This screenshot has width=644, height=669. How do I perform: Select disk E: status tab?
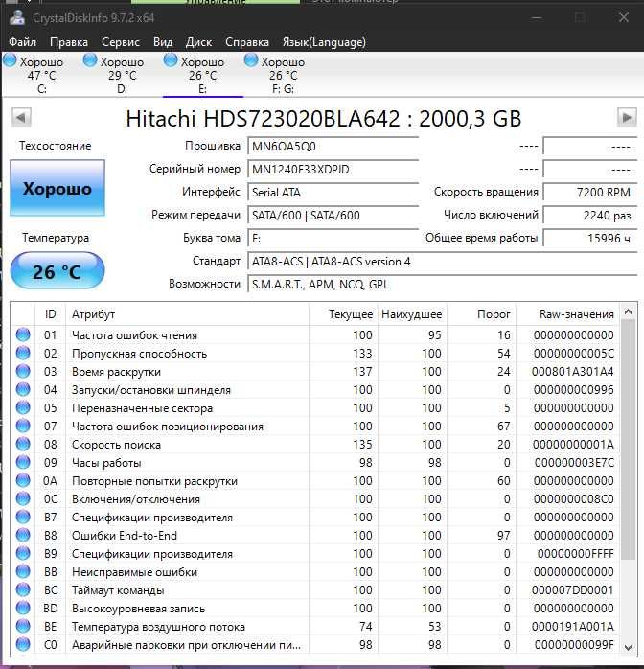202,74
